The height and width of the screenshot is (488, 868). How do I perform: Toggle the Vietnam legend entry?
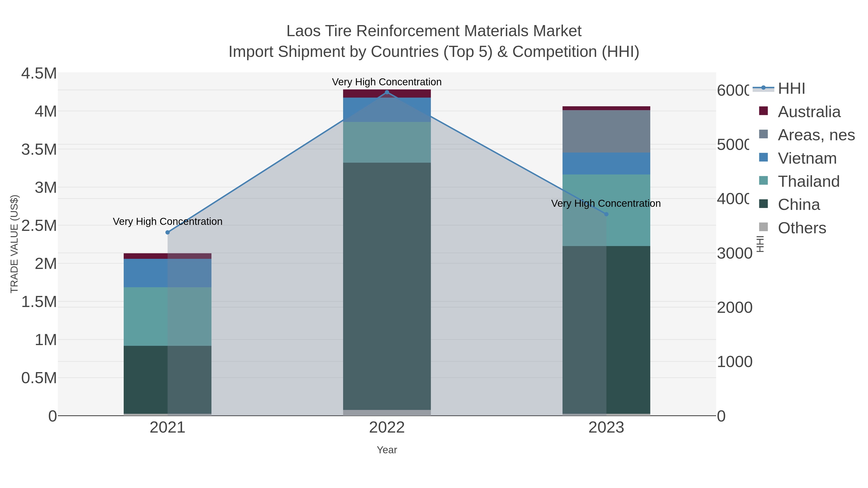click(x=798, y=158)
